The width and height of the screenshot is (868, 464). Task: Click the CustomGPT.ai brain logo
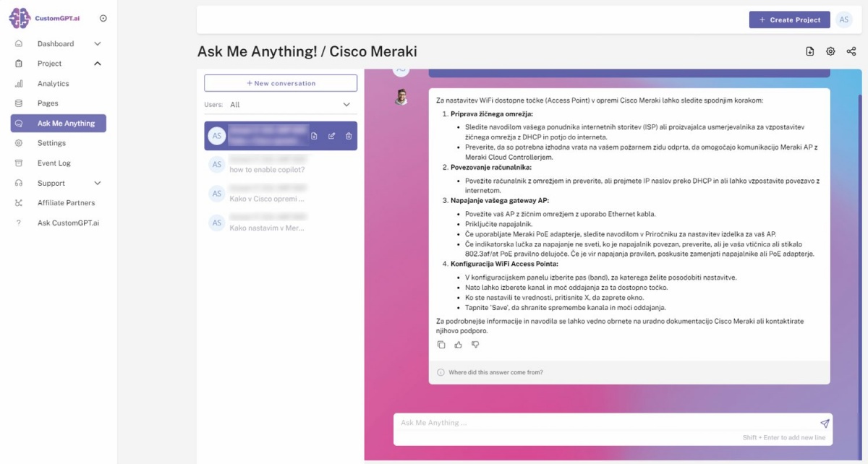point(20,18)
